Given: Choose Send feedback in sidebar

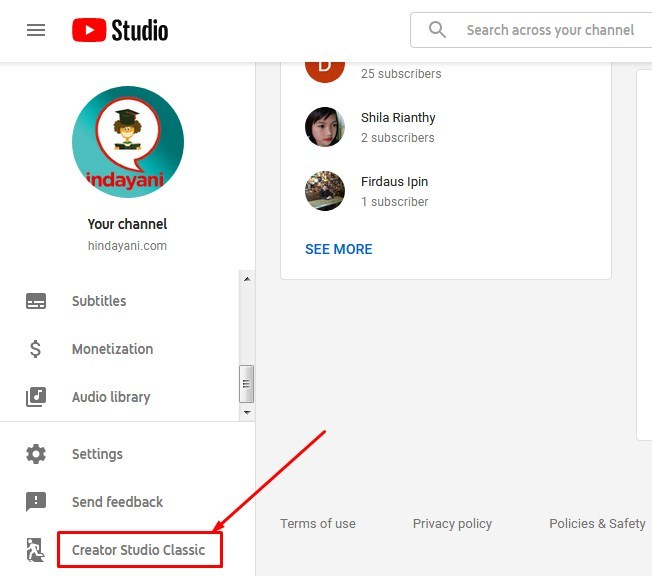Looking at the screenshot, I should [117, 502].
